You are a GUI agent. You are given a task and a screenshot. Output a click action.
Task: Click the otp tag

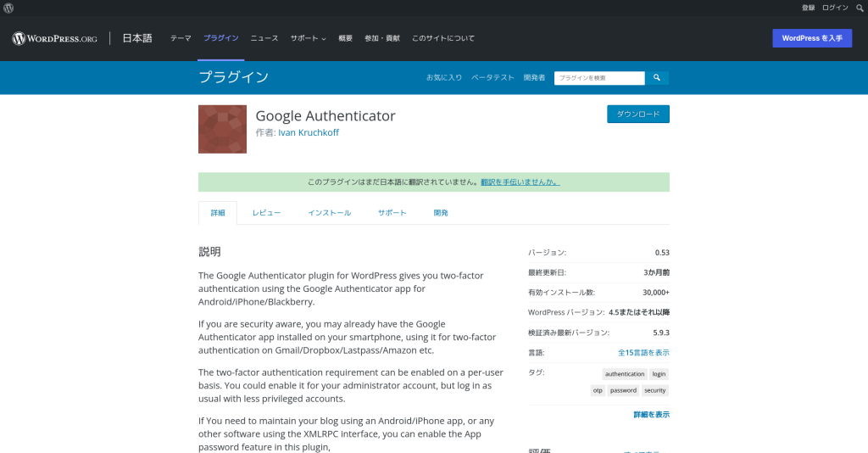(598, 390)
